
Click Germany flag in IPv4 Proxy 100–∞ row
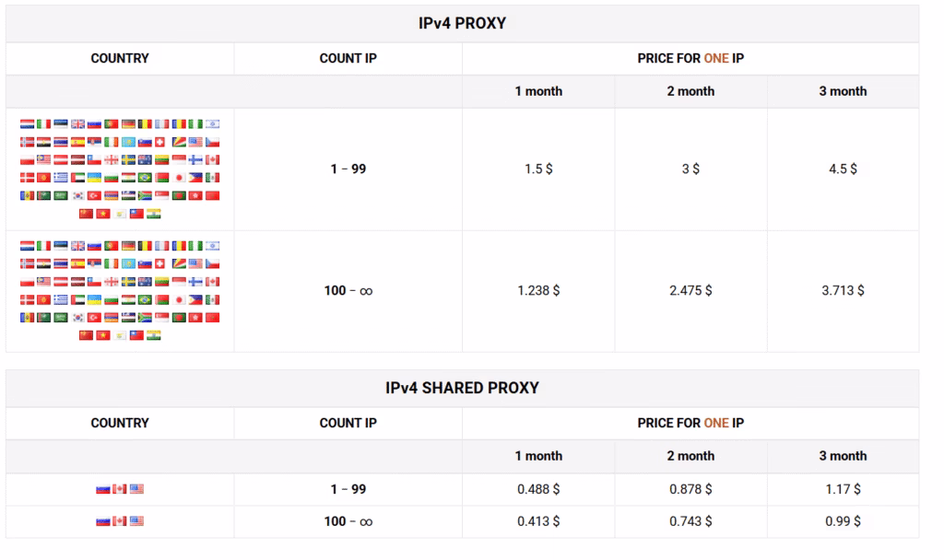(x=128, y=246)
